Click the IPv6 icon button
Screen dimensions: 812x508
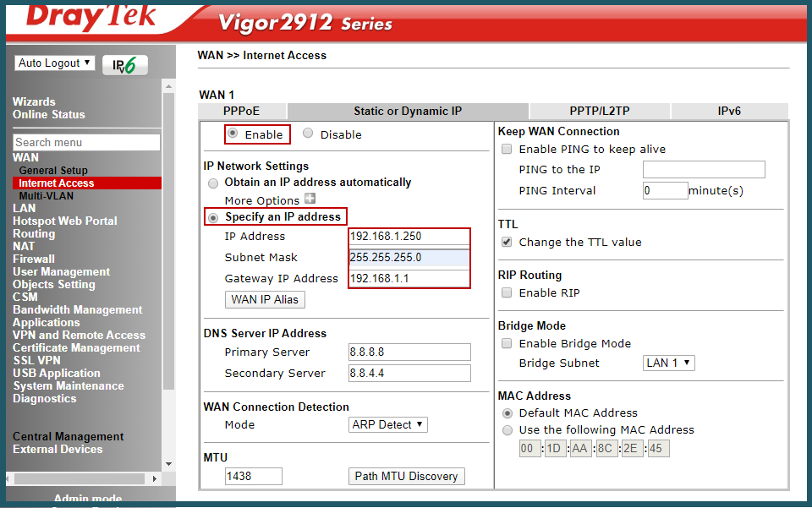[x=125, y=65]
